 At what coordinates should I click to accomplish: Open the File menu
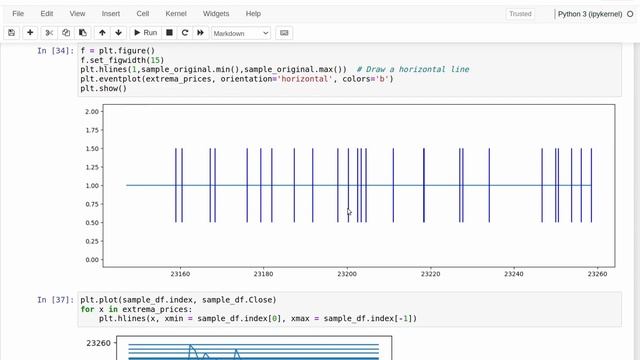coord(18,13)
